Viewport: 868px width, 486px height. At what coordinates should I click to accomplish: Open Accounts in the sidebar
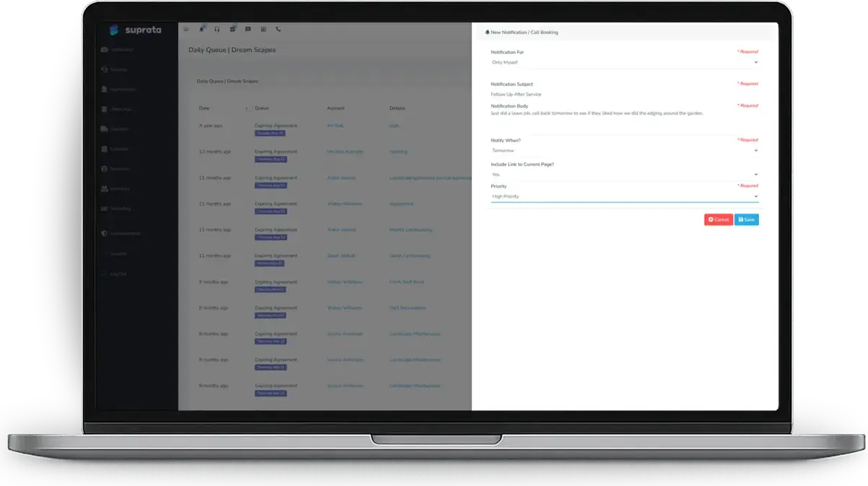tap(115, 169)
